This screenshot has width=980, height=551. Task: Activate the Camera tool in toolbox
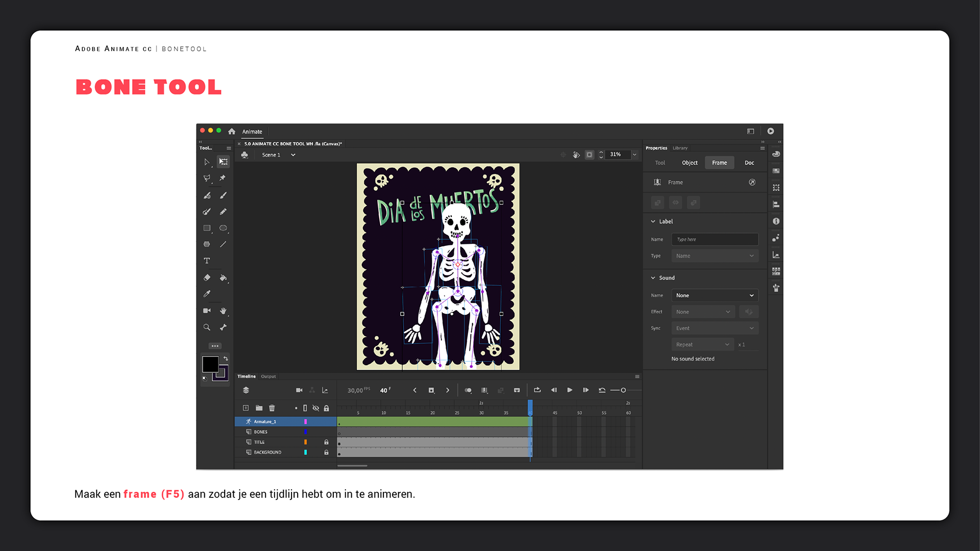[x=207, y=311]
